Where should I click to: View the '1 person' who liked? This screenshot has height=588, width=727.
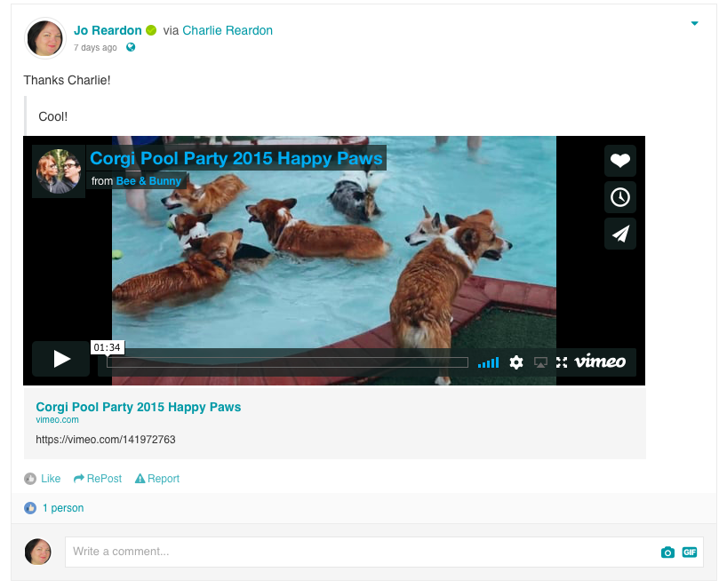tap(63, 508)
